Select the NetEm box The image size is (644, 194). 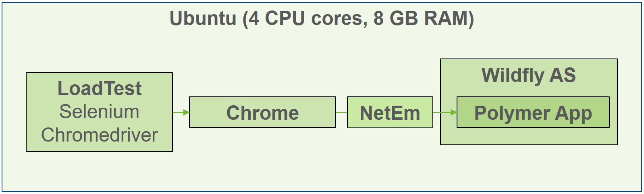point(390,112)
